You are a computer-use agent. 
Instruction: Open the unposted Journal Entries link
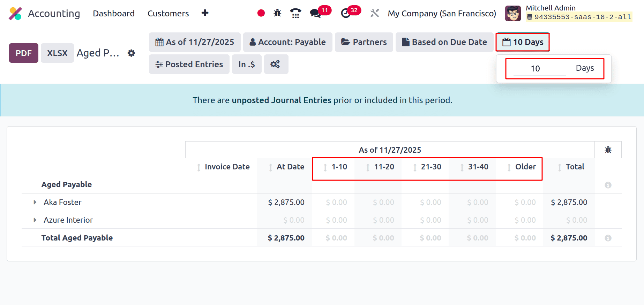click(x=282, y=100)
